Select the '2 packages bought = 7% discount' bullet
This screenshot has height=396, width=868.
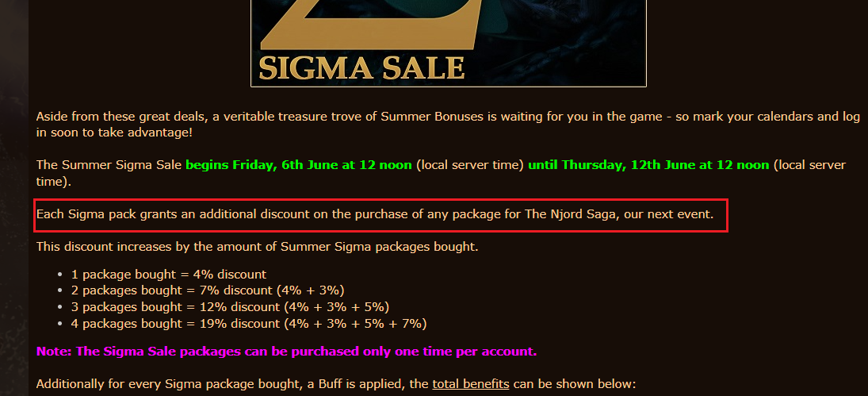click(208, 290)
